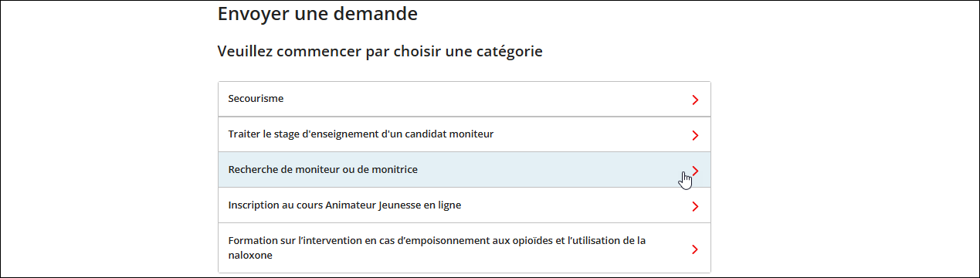The width and height of the screenshot is (980, 278).
Task: Select Inscription au cours Animateur Jeunesse en ligne
Action: point(464,205)
